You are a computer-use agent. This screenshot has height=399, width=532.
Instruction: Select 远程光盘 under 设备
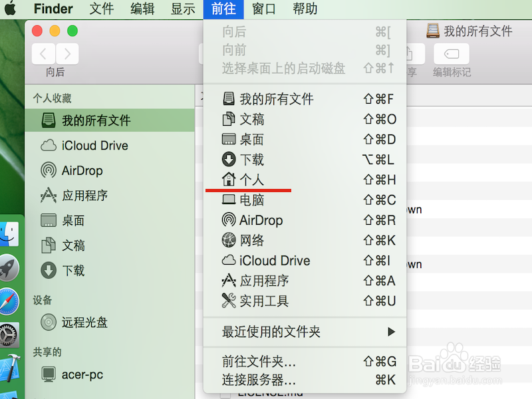110,323
